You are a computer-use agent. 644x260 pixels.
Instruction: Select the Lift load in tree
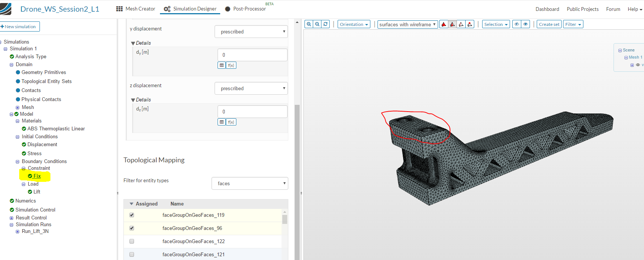37,192
